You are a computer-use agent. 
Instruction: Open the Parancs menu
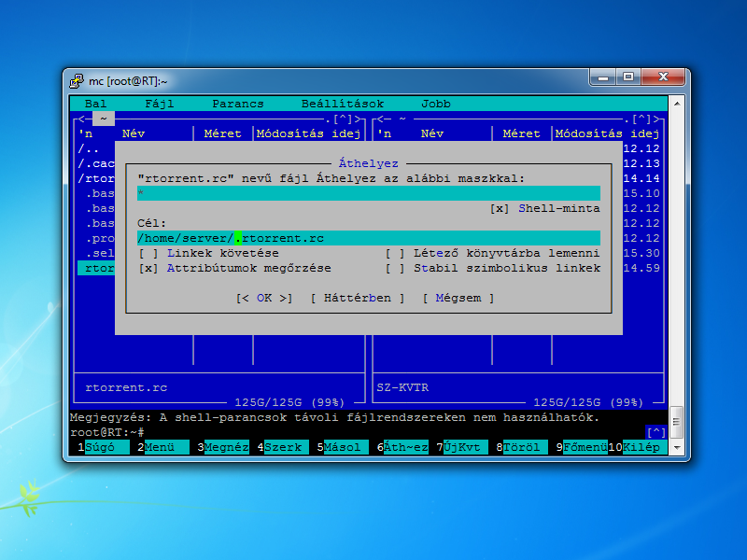pyautogui.click(x=238, y=105)
